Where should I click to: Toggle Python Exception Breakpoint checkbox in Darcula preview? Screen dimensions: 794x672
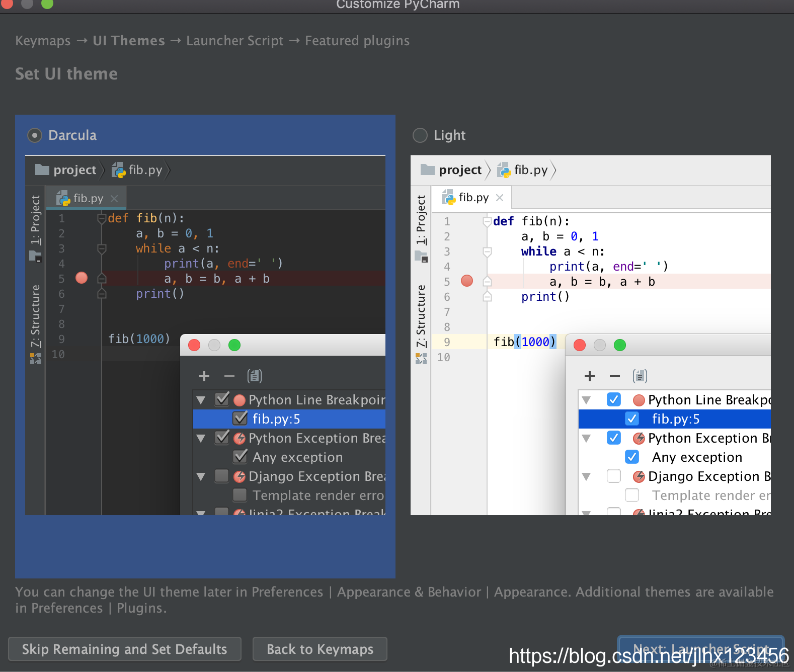[222, 438]
